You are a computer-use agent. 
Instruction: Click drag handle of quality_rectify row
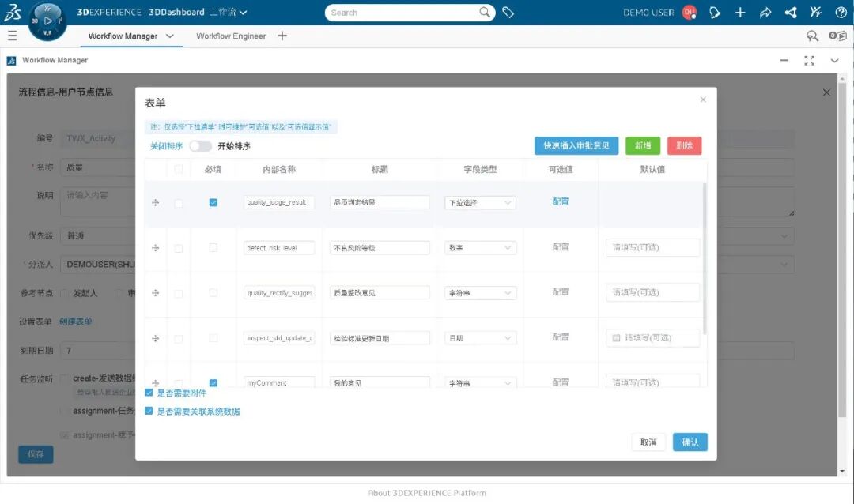coord(155,293)
